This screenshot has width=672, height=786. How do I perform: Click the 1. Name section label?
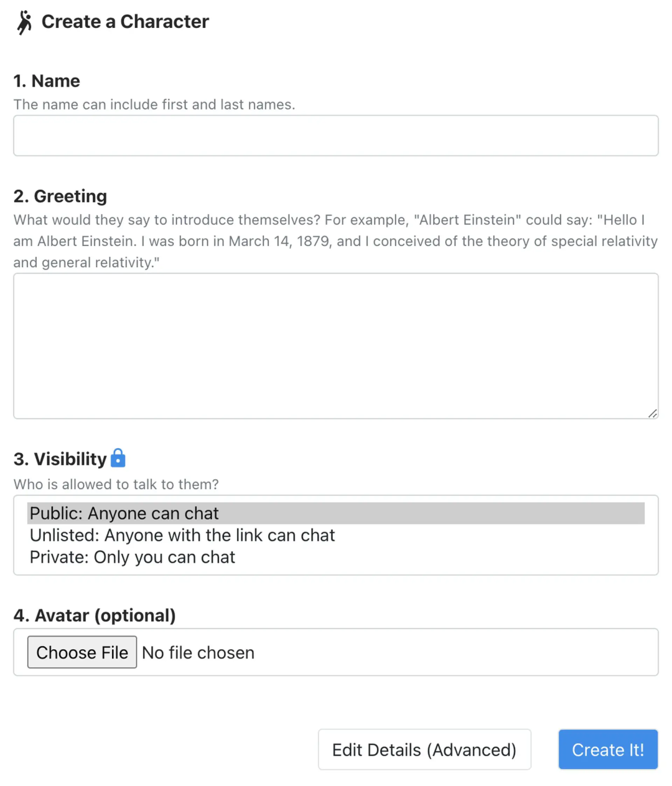pyautogui.click(x=47, y=81)
